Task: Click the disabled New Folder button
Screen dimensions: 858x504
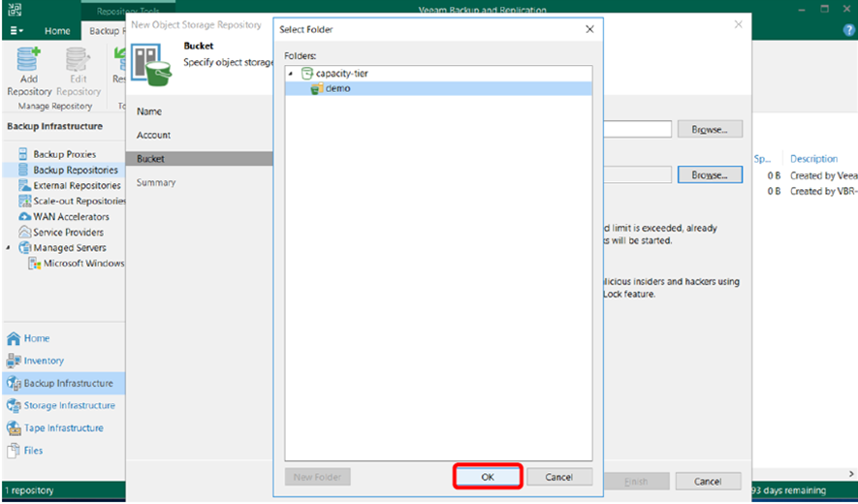Action: tap(317, 477)
